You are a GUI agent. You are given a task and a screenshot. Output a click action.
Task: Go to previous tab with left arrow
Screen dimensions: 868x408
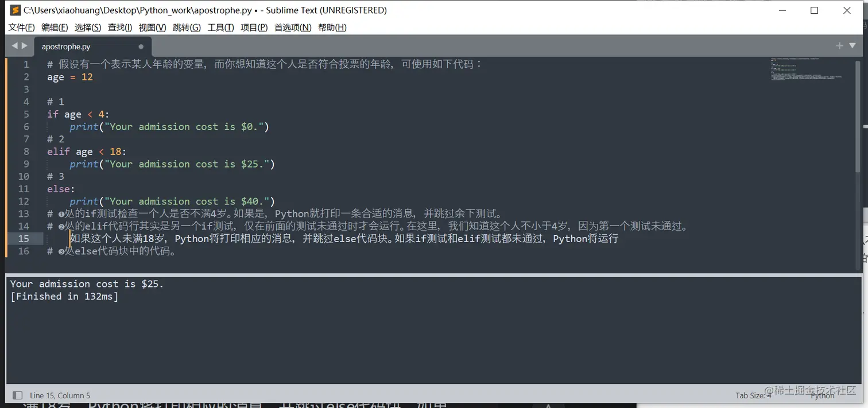[14, 46]
